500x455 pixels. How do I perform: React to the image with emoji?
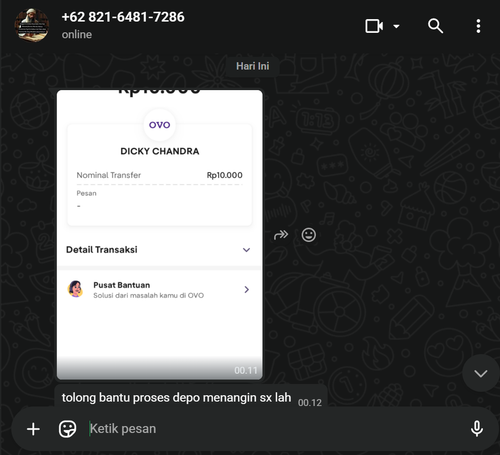pyautogui.click(x=309, y=235)
